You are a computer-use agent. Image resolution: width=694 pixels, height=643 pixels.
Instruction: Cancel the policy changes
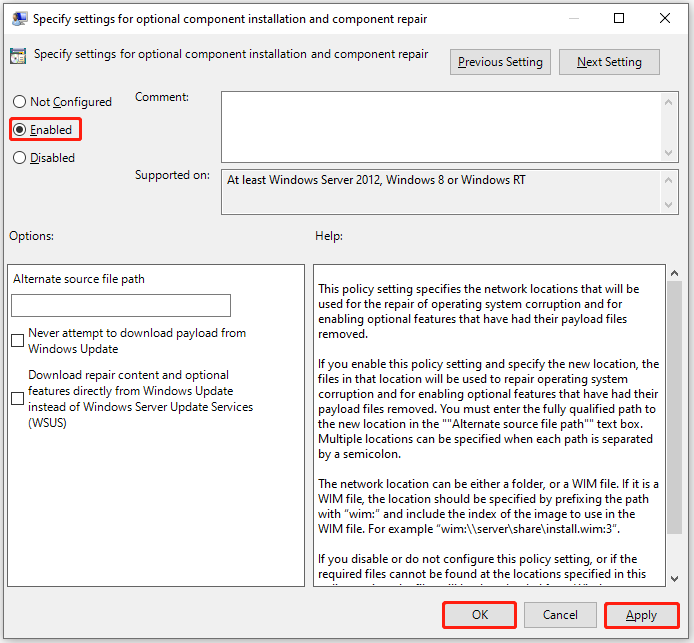pyautogui.click(x=560, y=615)
